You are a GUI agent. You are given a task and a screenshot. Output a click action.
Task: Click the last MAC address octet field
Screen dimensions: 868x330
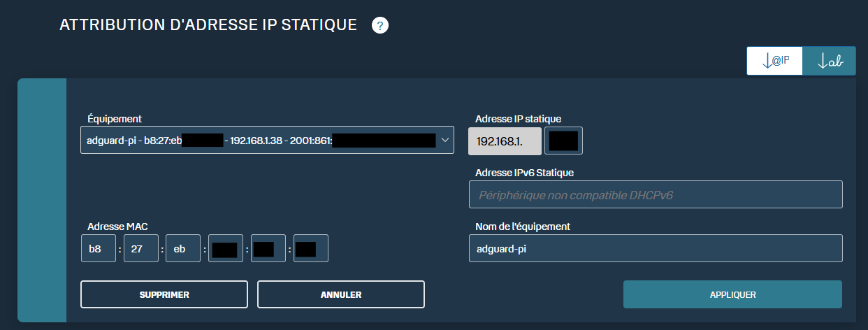tap(310, 248)
